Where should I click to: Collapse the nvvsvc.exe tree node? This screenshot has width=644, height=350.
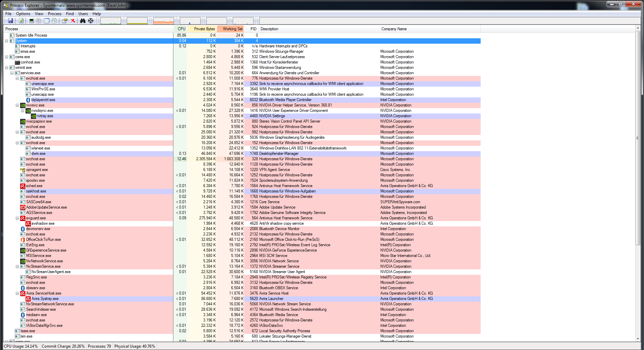(17, 105)
